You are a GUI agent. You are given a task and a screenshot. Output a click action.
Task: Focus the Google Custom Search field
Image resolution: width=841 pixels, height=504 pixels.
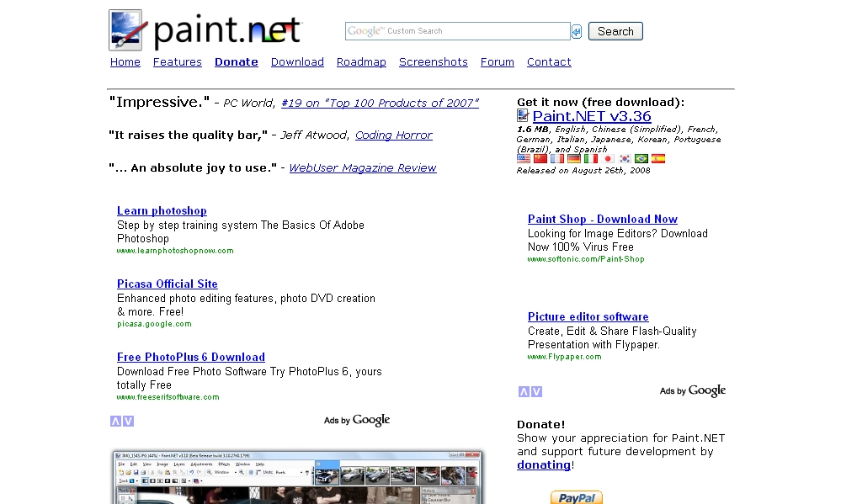click(457, 31)
